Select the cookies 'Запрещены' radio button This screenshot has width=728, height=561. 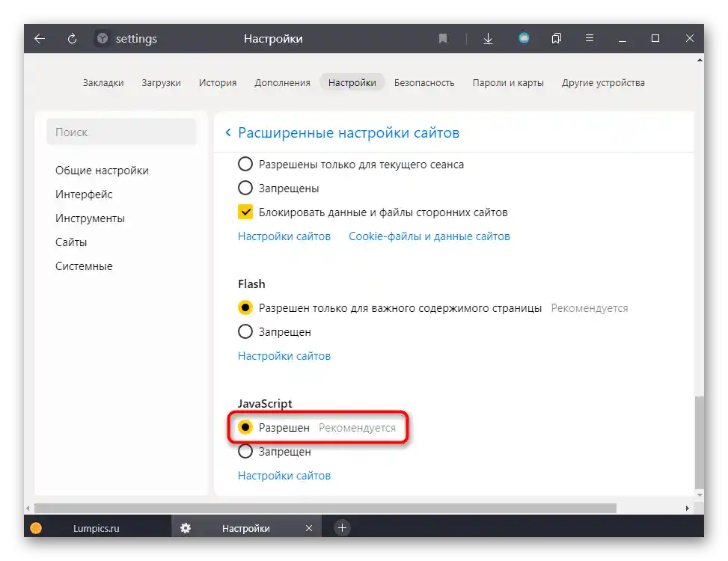coord(245,188)
